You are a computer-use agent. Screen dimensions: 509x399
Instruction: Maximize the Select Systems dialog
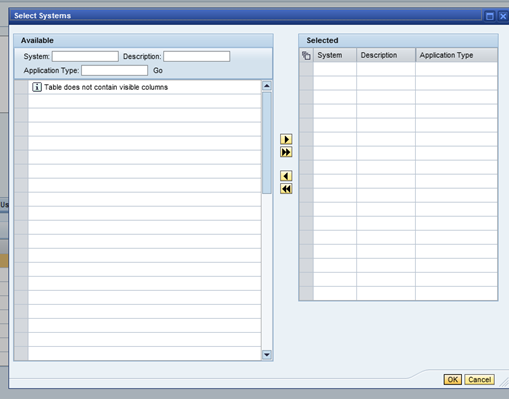click(490, 16)
